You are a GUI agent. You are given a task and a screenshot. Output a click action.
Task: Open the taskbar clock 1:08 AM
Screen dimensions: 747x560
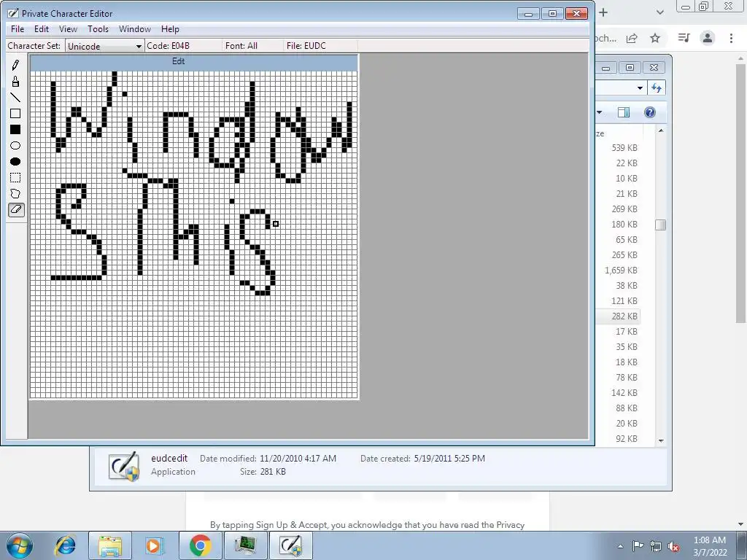point(709,545)
